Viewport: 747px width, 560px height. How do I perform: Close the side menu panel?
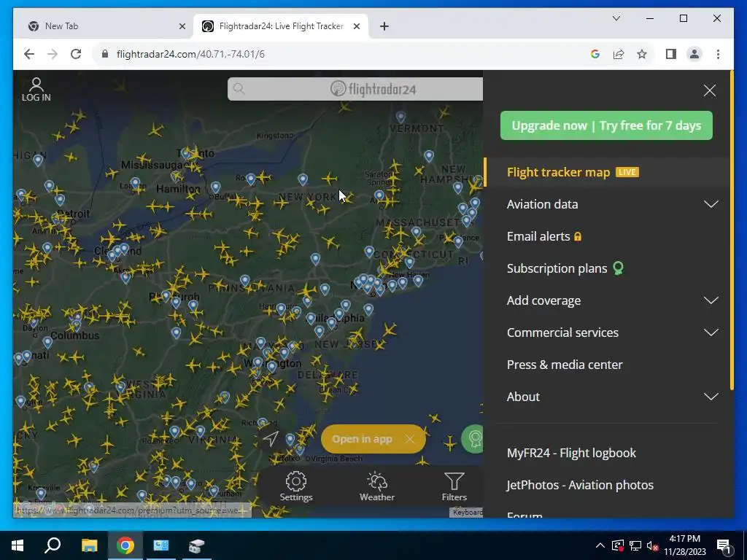(x=709, y=90)
